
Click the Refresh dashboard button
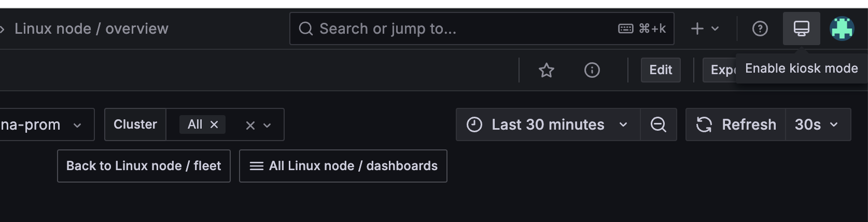tap(736, 124)
